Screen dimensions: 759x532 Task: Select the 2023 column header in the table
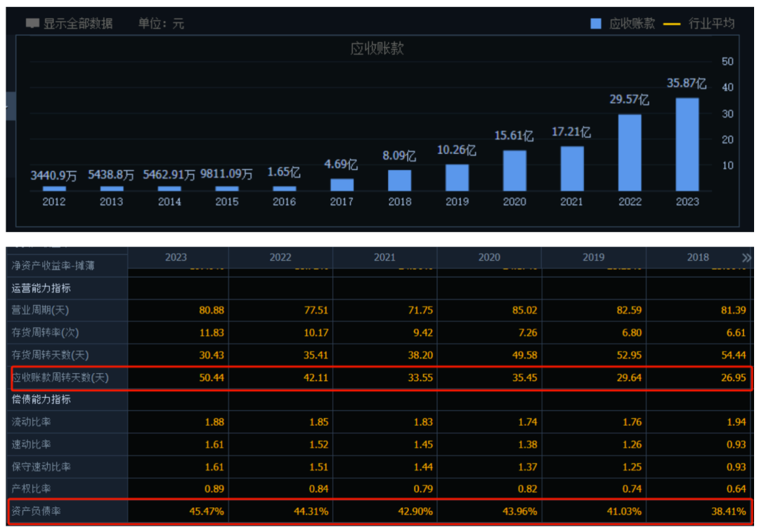tap(176, 257)
